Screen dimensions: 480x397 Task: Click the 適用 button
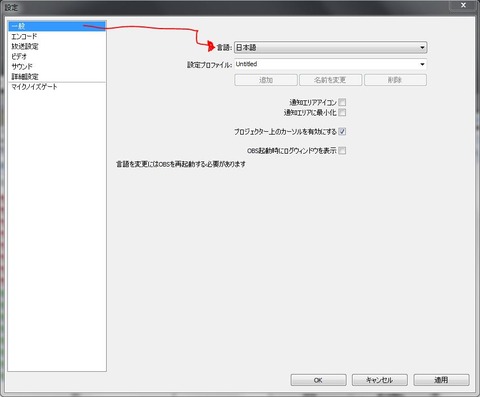pos(441,380)
